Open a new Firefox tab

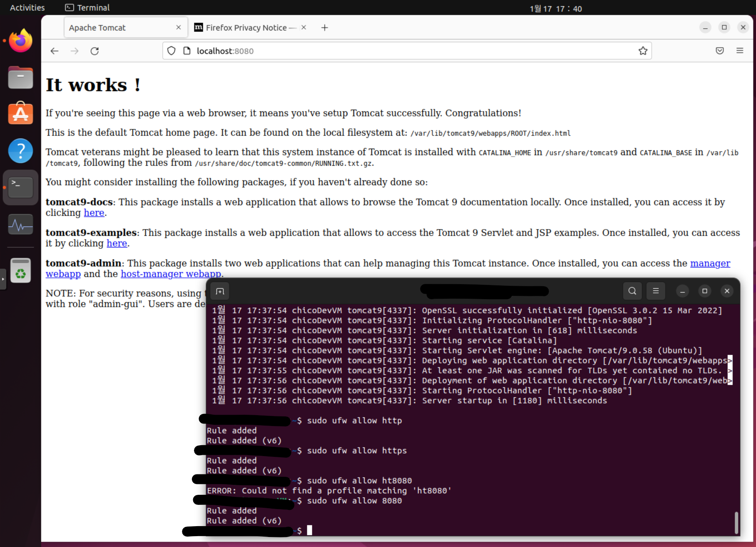[x=325, y=28]
